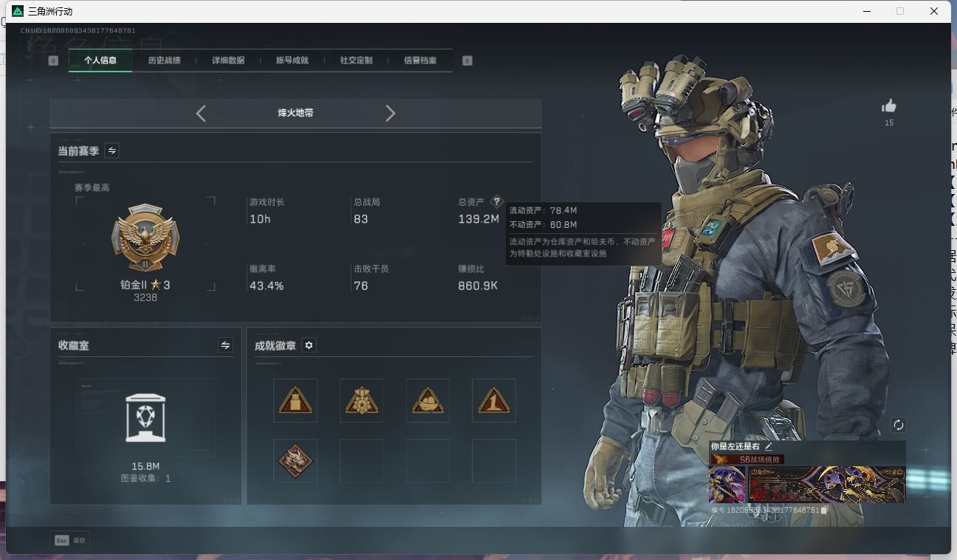
Task: Toggle the collection room swap button
Action: [225, 345]
